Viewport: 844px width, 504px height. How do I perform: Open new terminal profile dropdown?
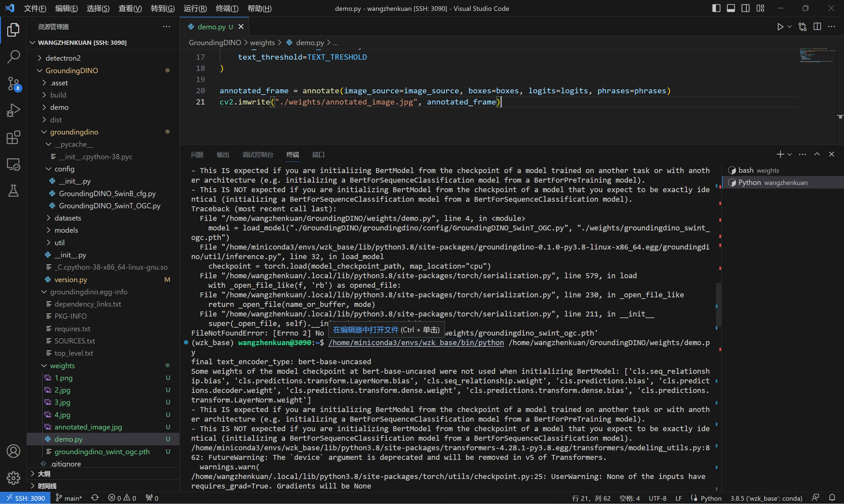789,154
